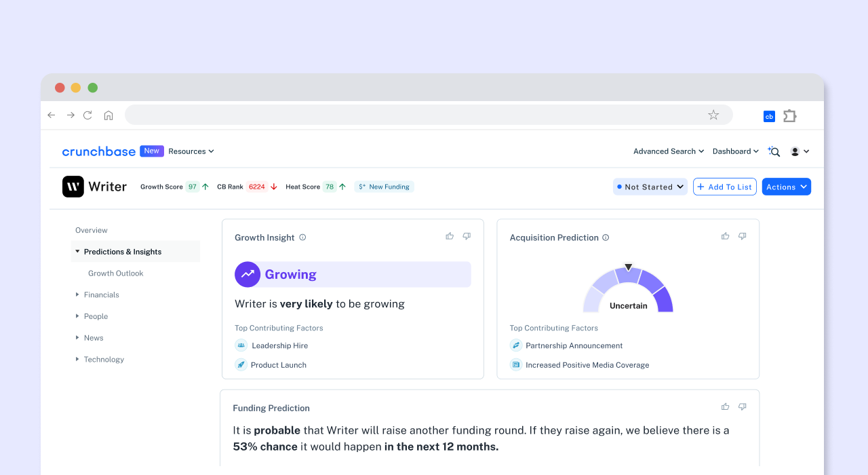The height and width of the screenshot is (475, 868).
Task: Reload the page in the browser
Action: point(87,115)
